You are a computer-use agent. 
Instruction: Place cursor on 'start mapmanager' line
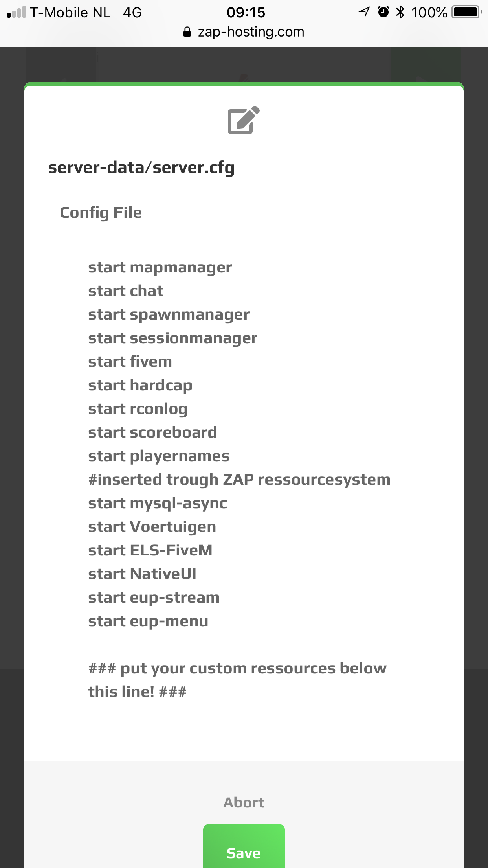(x=160, y=267)
